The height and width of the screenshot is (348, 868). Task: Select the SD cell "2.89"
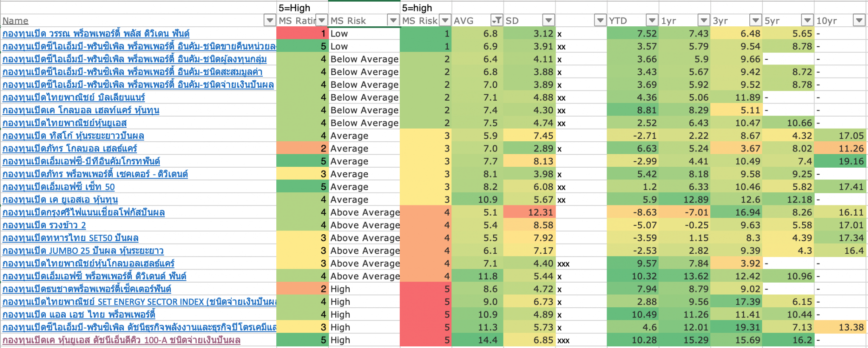coord(529,148)
